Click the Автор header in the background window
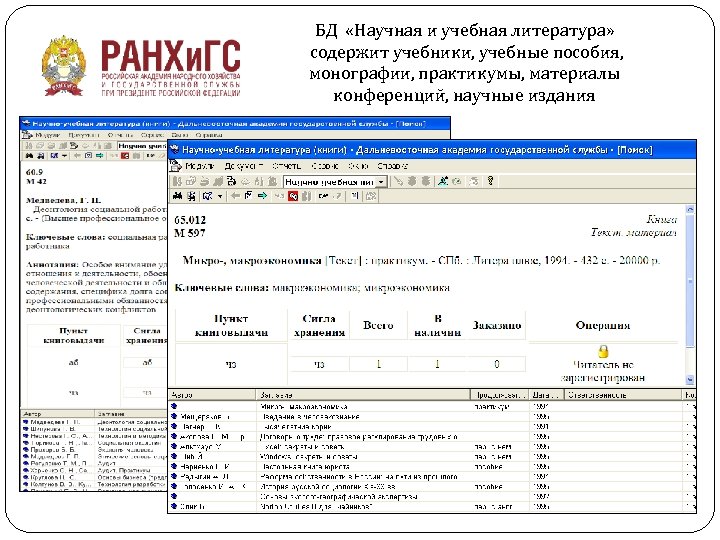Screen dimensions: 720x540 [57, 414]
